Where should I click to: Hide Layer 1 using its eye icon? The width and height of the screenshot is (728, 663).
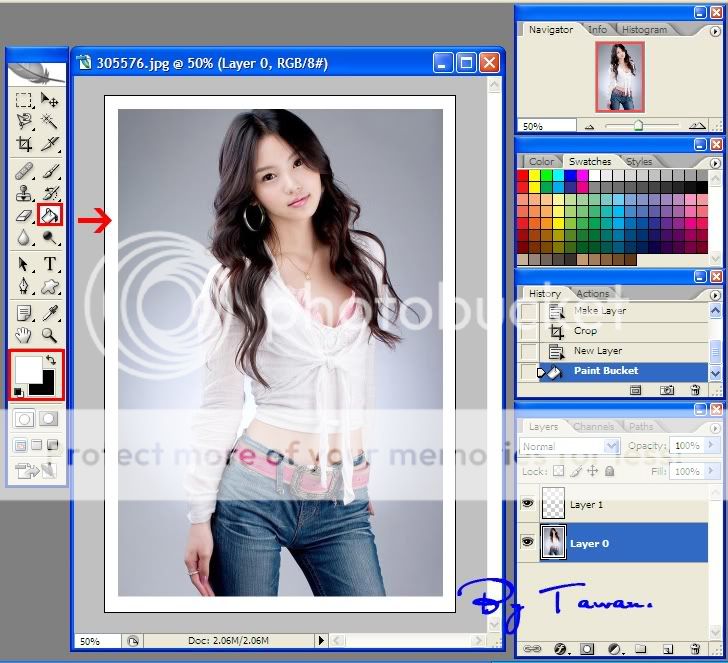click(529, 505)
